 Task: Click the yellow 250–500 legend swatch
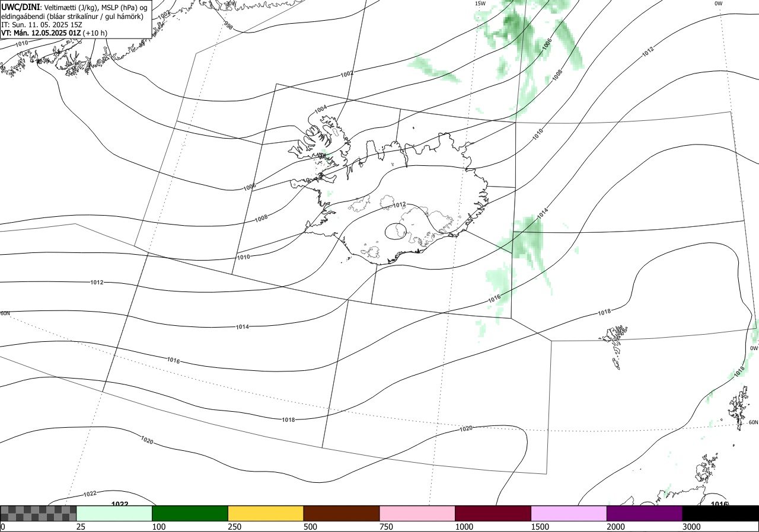point(266,513)
